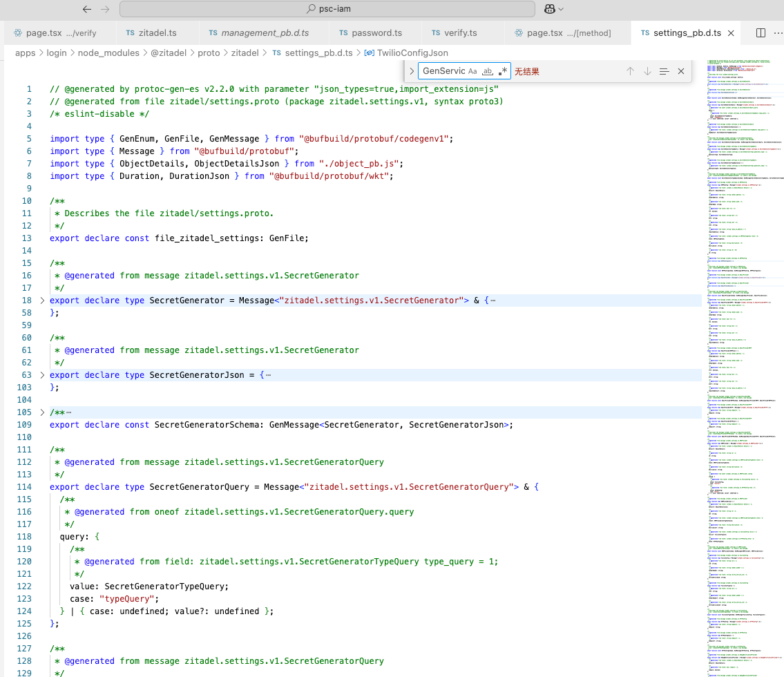784x677 pixels.
Task: Click DurationJson on line 8
Action: coord(199,176)
